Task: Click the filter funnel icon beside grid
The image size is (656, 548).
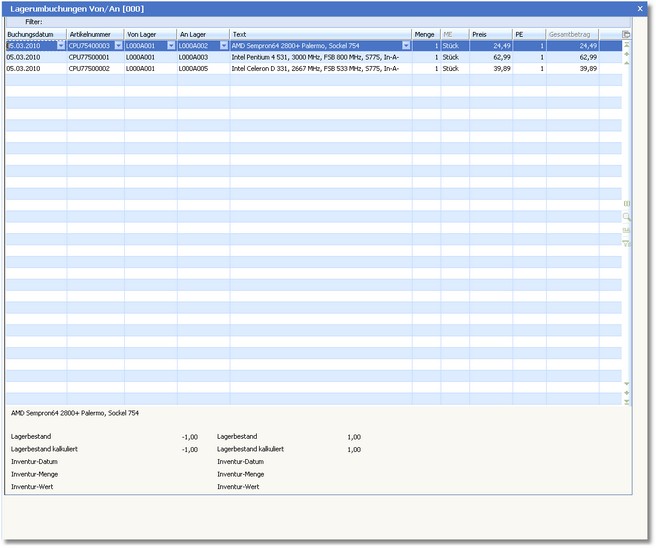Action: point(626,243)
